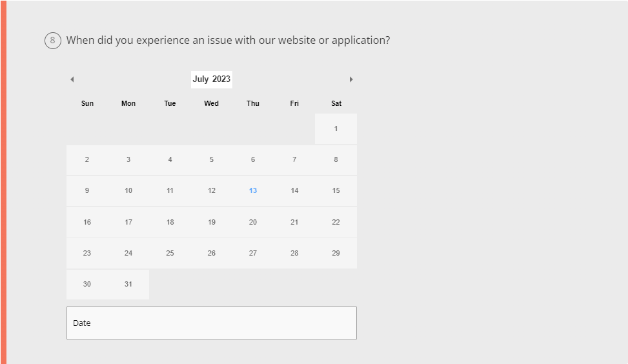Select Sunday July 2
This screenshot has width=628, height=364.
(x=87, y=160)
